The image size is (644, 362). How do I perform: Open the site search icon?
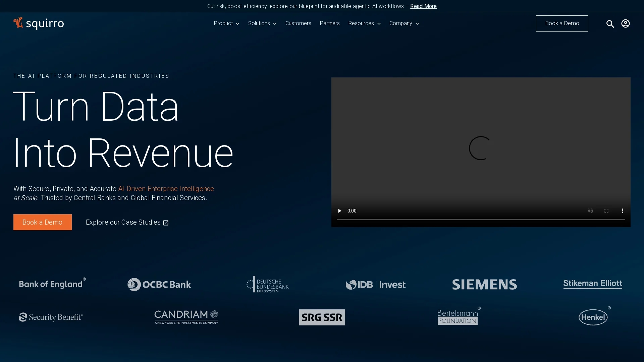(x=610, y=23)
